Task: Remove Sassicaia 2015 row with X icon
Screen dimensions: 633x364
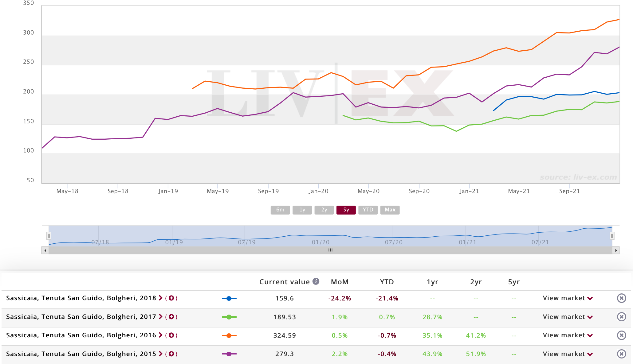Action: (621, 354)
